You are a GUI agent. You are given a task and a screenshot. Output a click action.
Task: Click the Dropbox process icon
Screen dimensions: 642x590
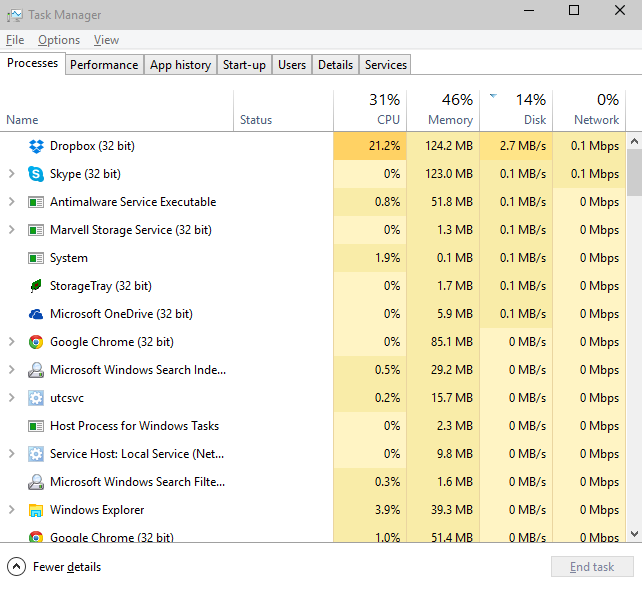point(36,146)
